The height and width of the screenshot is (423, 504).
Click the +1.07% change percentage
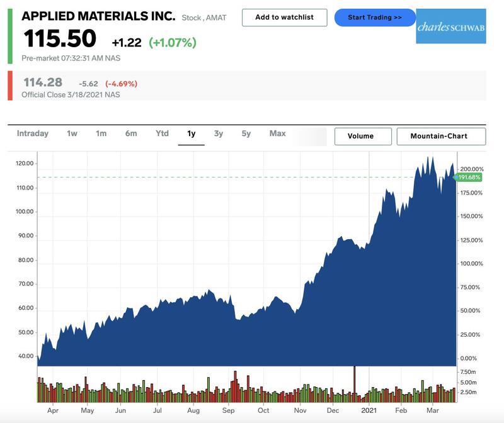(173, 42)
